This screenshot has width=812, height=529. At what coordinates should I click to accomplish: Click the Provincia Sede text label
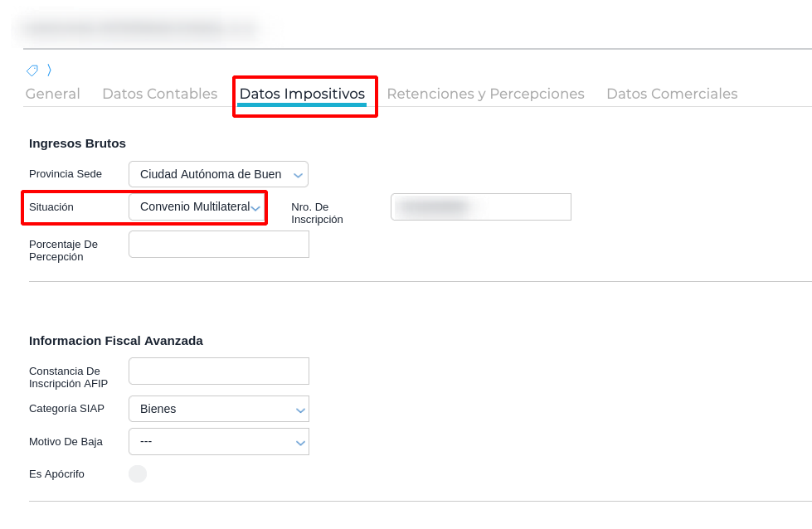[x=66, y=174]
